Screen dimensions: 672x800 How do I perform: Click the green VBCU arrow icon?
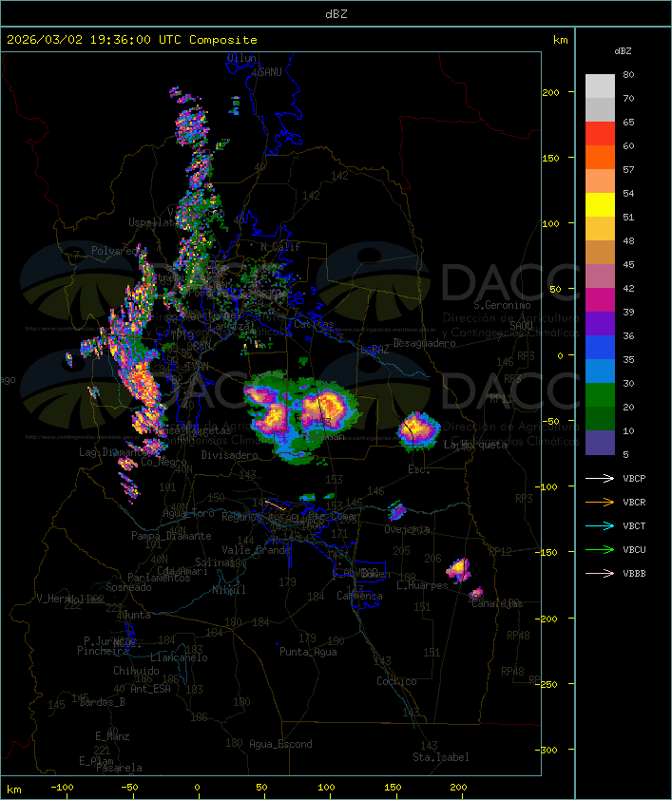(600, 549)
